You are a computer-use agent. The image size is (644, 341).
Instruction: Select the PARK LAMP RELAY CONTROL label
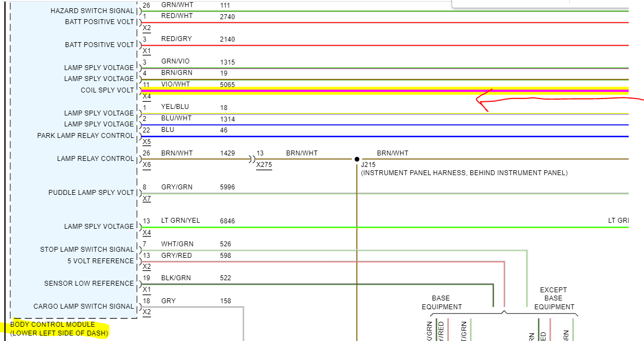point(85,135)
